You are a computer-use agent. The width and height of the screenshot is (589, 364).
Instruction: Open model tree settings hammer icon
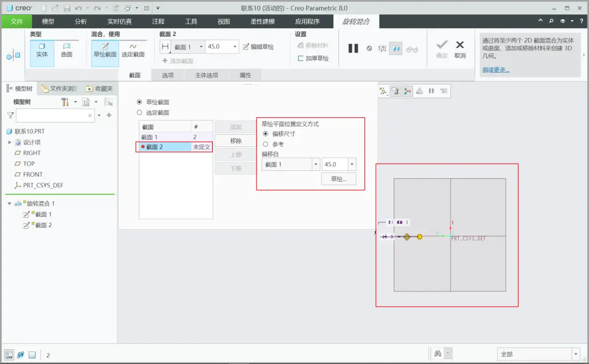[65, 102]
